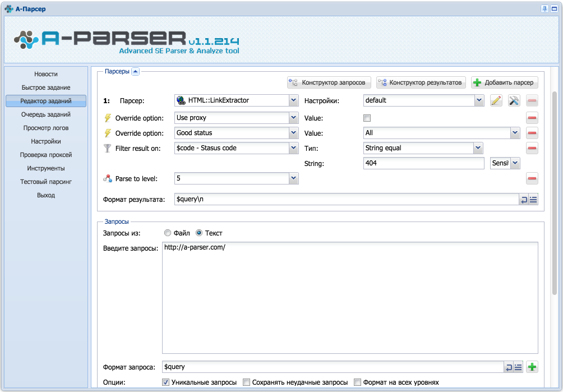The height and width of the screenshot is (392, 563).
Task: Open the $code - Stasus code filter dropdown
Action: pos(293,148)
